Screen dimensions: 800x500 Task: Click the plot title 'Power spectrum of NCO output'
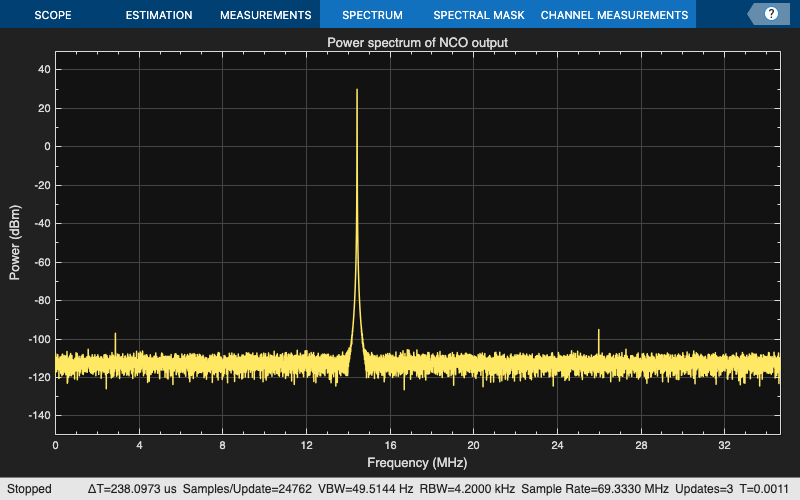[417, 42]
